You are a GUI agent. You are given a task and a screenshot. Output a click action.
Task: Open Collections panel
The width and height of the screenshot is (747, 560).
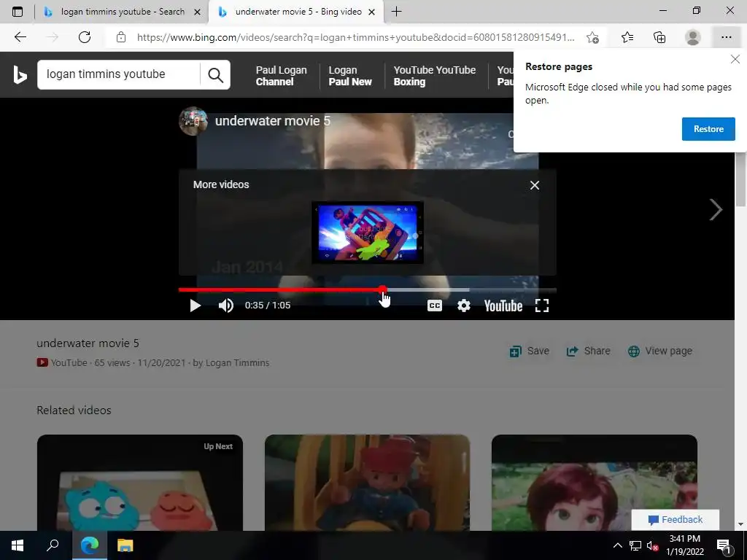click(x=659, y=37)
